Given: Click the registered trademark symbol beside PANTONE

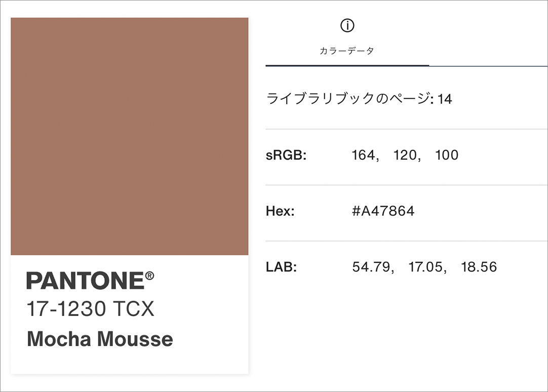Looking at the screenshot, I should (149, 276).
